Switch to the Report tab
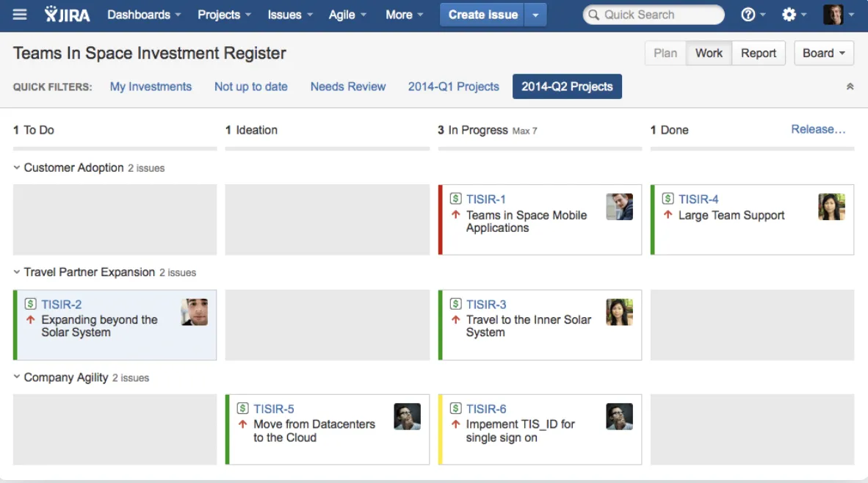 759,53
